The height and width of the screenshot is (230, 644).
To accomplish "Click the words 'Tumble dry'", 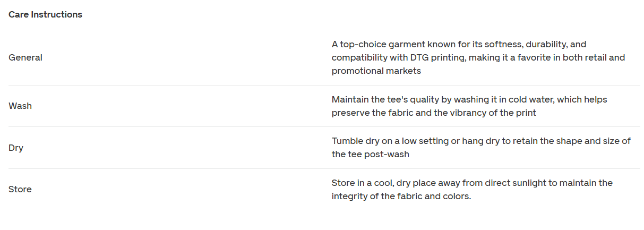I will (x=354, y=141).
